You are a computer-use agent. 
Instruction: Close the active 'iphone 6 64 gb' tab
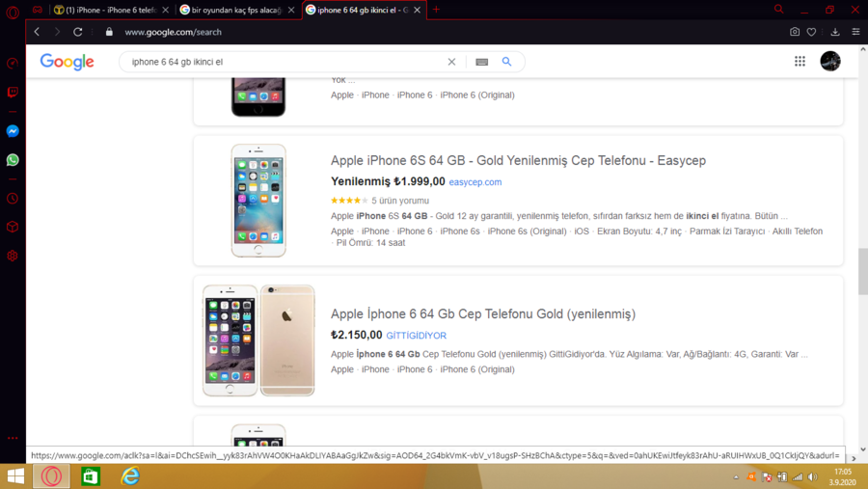coord(418,10)
